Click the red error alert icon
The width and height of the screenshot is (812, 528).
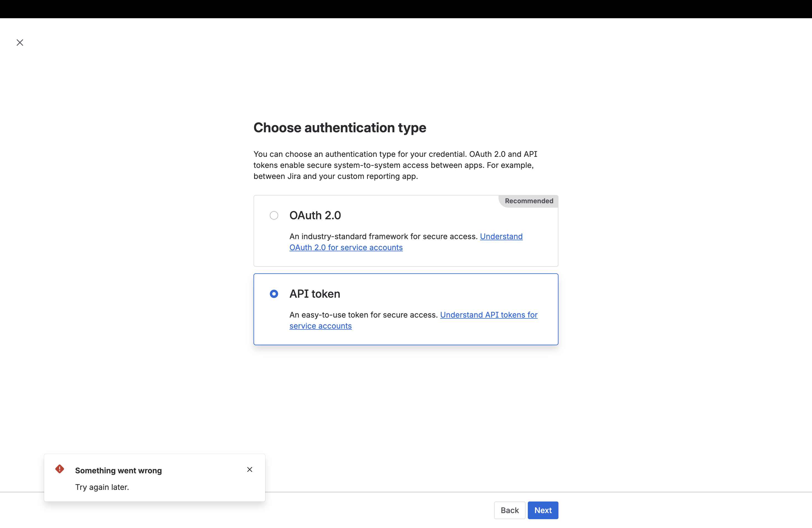pos(60,469)
